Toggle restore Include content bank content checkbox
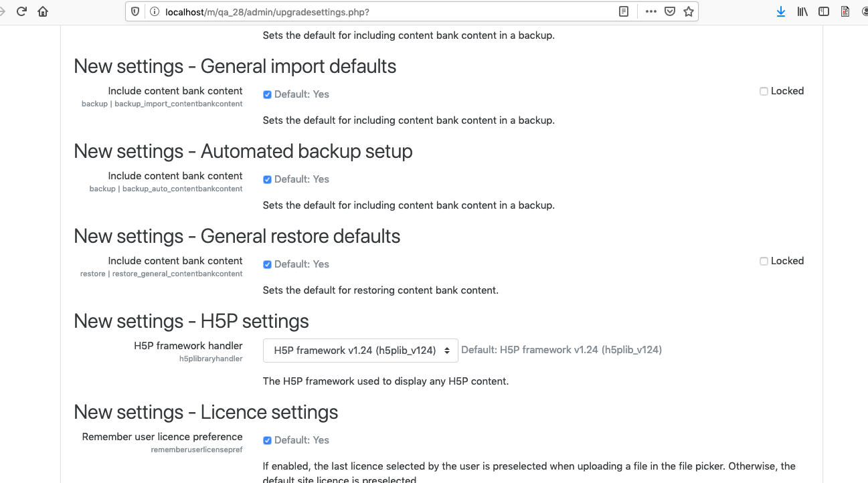The image size is (868, 483). point(267,265)
